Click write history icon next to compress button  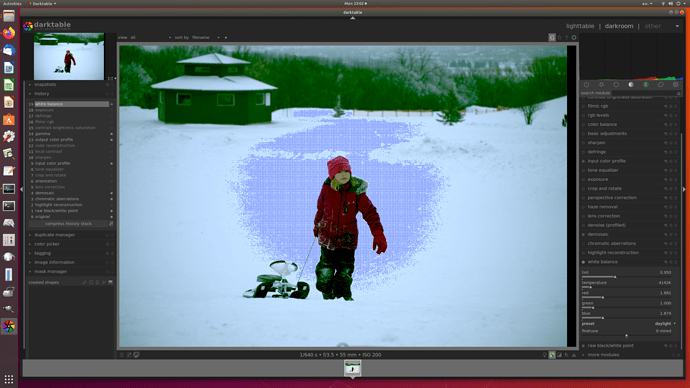[x=111, y=223]
